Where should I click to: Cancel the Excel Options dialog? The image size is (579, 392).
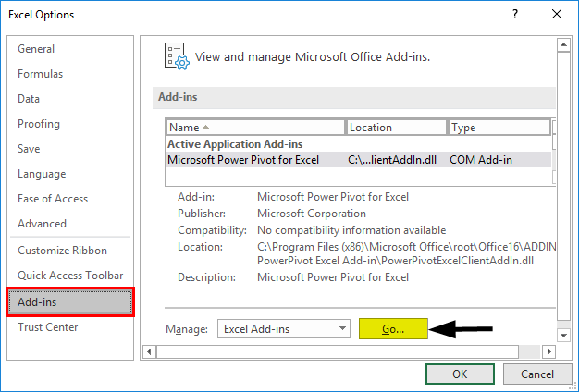[x=537, y=374]
